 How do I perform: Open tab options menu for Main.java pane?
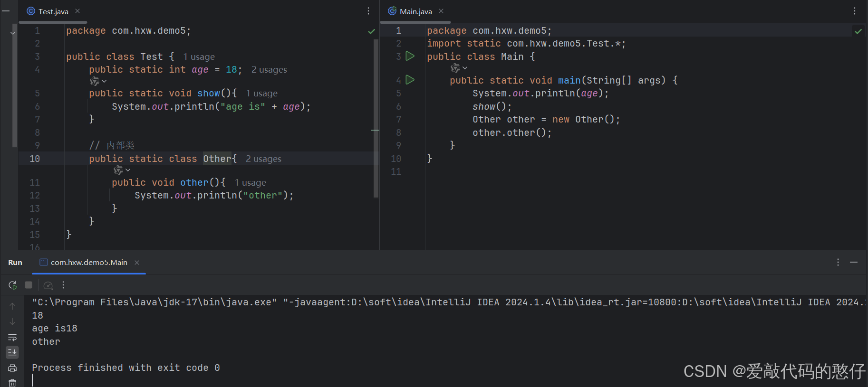coord(855,11)
